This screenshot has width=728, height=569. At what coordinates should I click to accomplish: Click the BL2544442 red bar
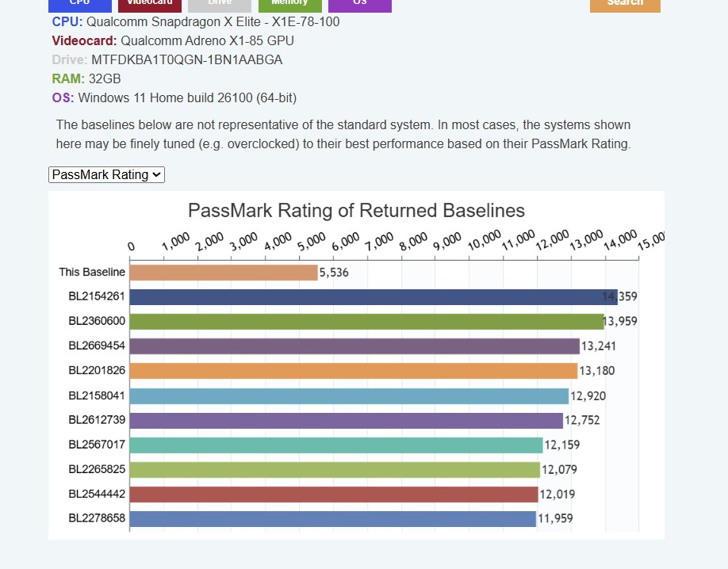point(334,495)
